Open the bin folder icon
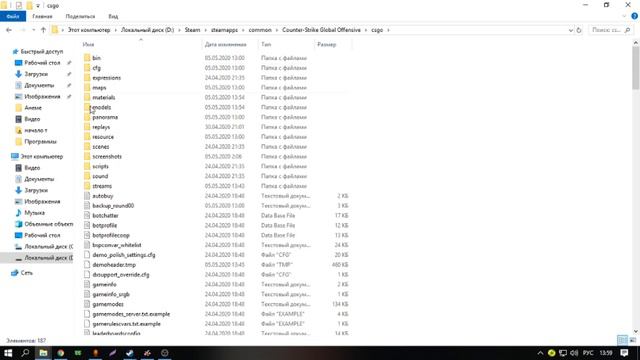Screen dimensions: 640x360 [x=87, y=58]
